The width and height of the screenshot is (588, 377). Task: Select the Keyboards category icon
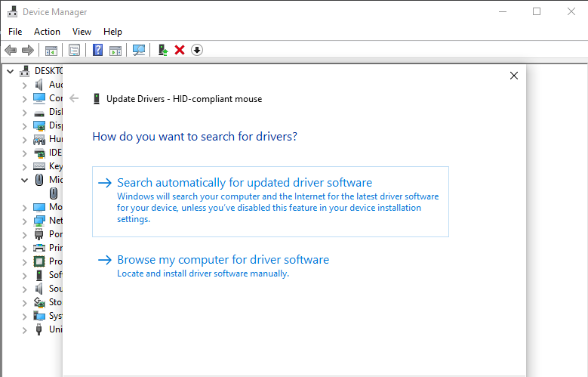(39, 166)
